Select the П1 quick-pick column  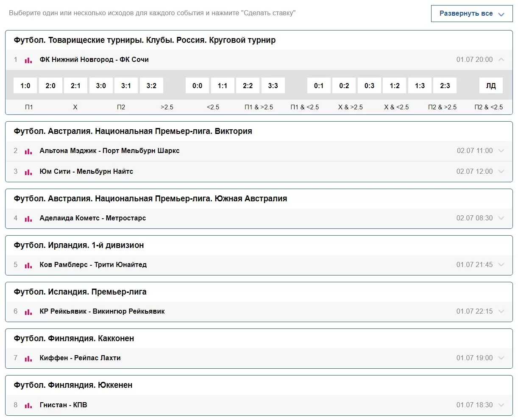29,107
